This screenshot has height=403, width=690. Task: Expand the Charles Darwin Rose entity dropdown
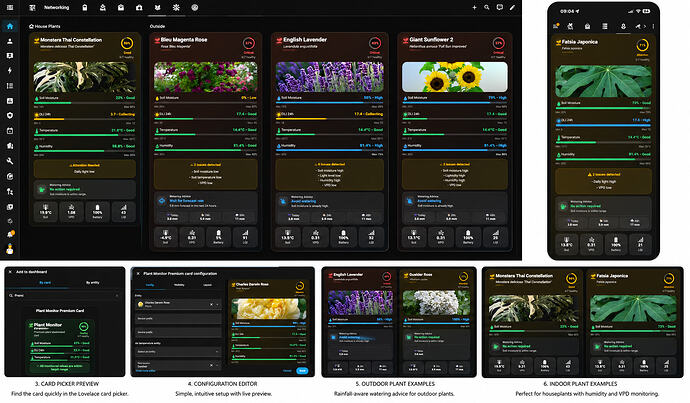[217, 304]
